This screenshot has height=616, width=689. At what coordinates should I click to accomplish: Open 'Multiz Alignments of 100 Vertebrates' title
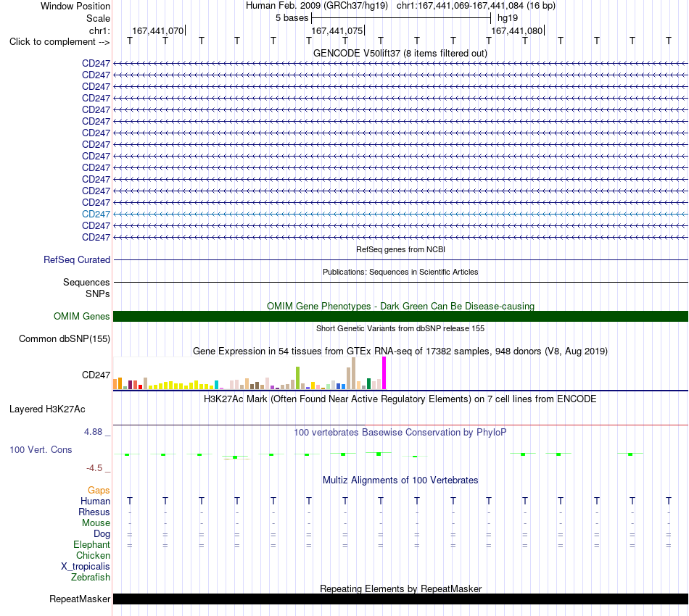(x=400, y=480)
